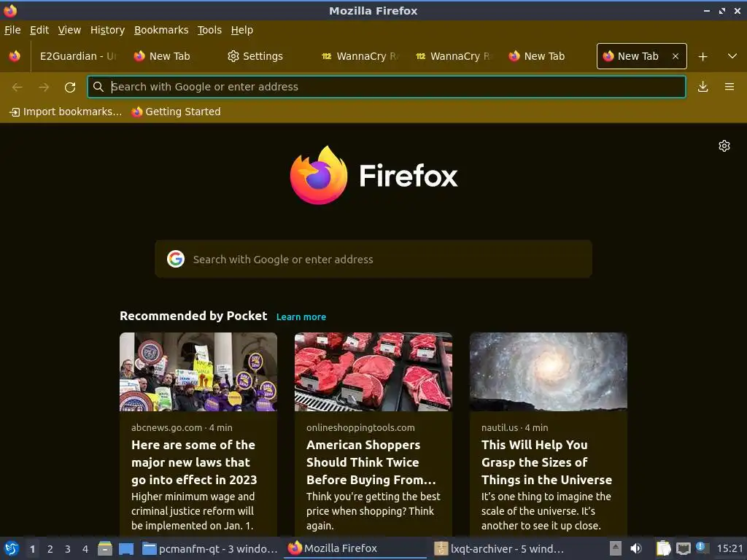Image resolution: width=747 pixels, height=560 pixels.
Task: Click the Google logo in page search box
Action: (176, 259)
